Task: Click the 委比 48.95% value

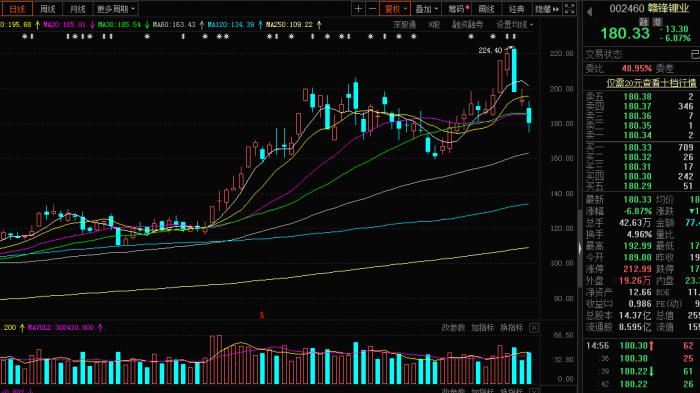Action: (x=637, y=69)
